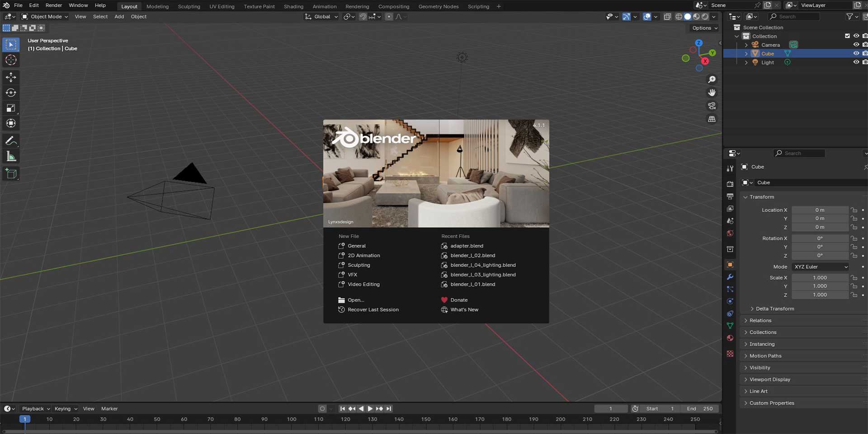This screenshot has height=434, width=868.
Task: Open the Options dropdown in viewport
Action: pyautogui.click(x=704, y=28)
